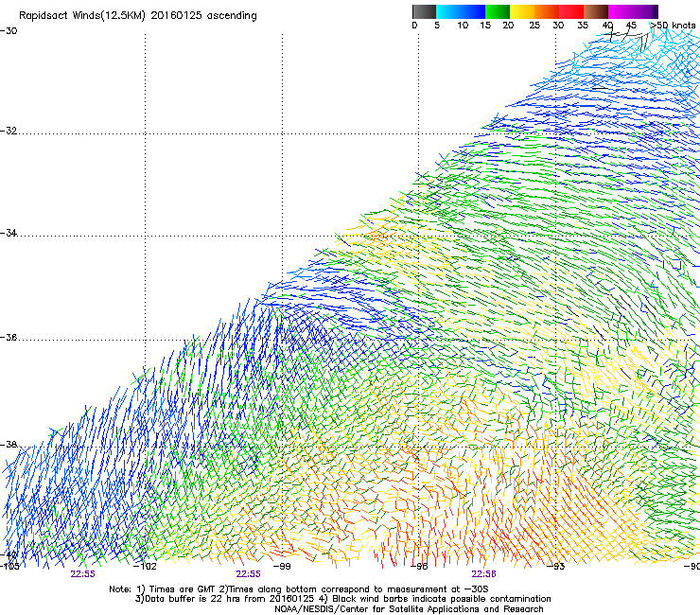Click the '-38' latitude label
700x615 pixels.
[x=9, y=445]
